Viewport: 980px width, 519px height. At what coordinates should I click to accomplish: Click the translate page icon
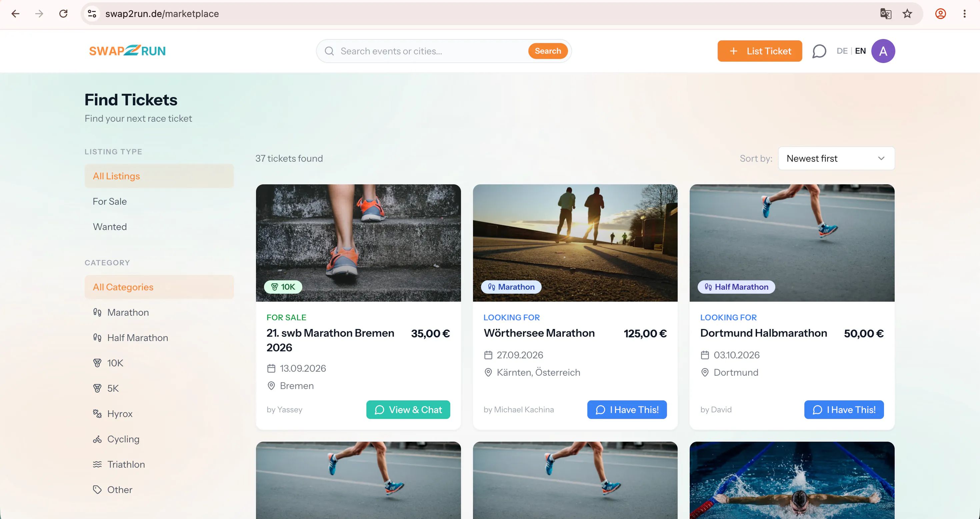(886, 14)
